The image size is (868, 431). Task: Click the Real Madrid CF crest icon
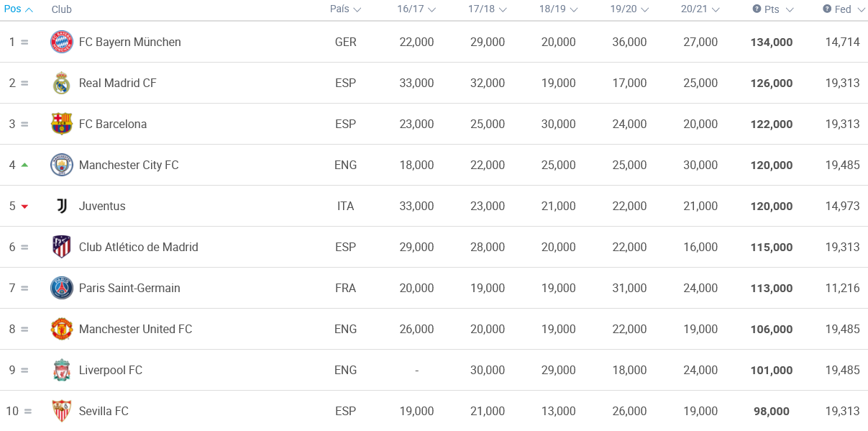pos(62,83)
